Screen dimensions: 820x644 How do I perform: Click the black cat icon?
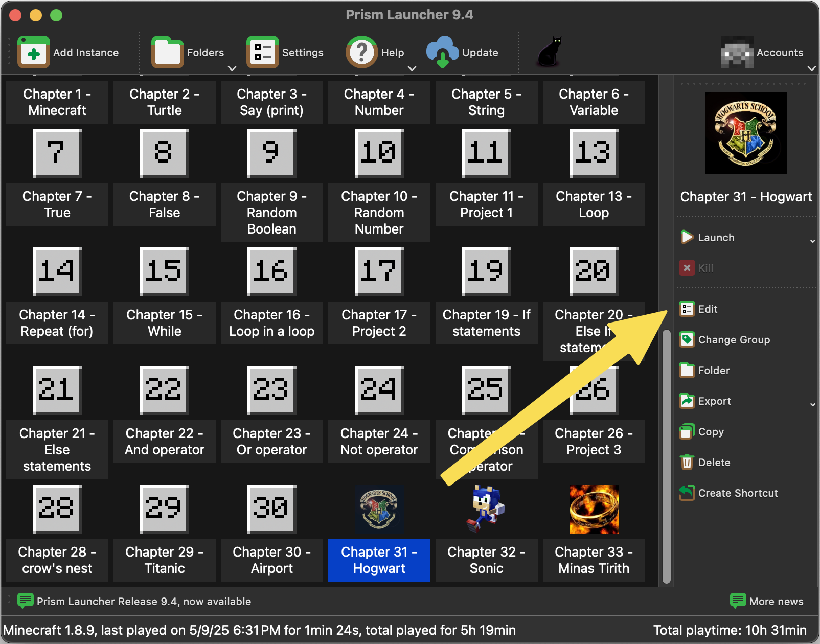(x=550, y=52)
